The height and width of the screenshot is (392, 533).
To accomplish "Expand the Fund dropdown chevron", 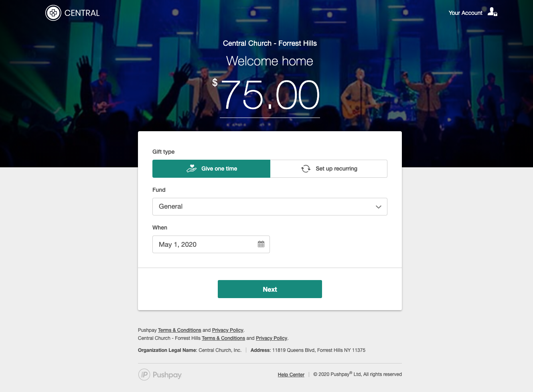I will pos(378,207).
